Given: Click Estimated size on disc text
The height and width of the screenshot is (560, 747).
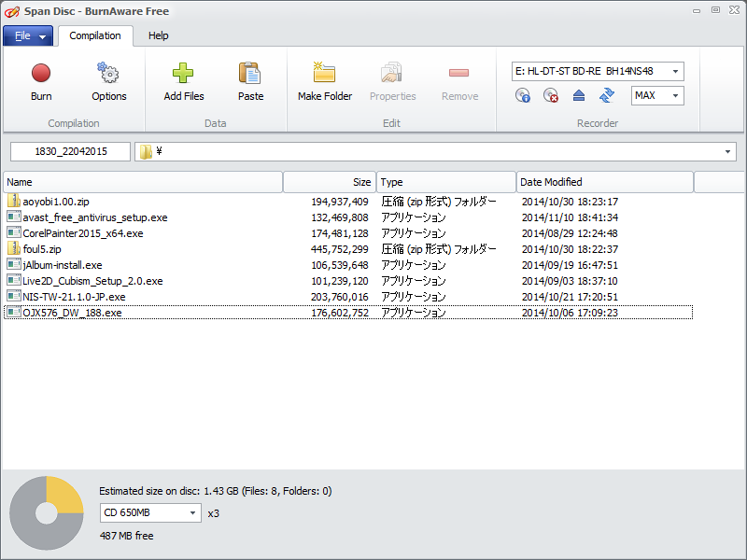Looking at the screenshot, I should (x=216, y=491).
